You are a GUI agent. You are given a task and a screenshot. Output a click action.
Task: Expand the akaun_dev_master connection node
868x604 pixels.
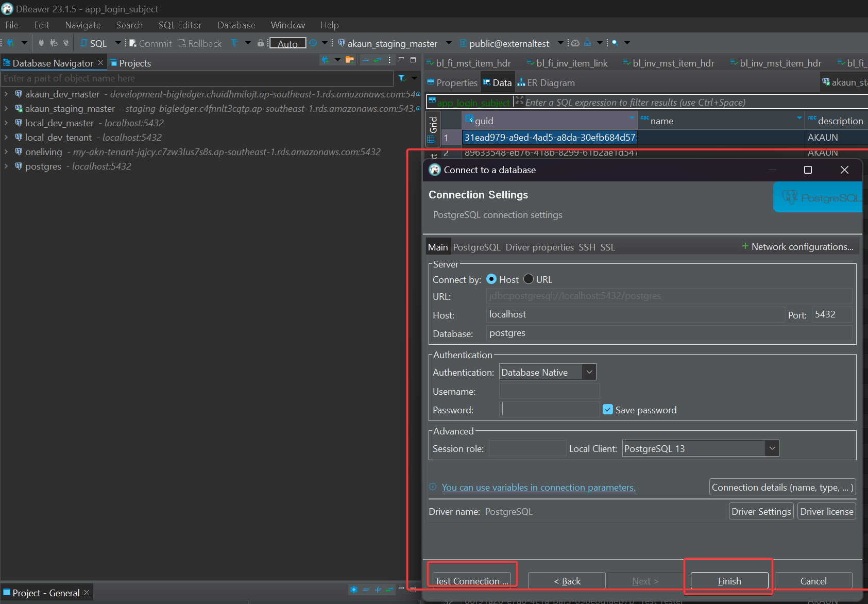point(6,94)
